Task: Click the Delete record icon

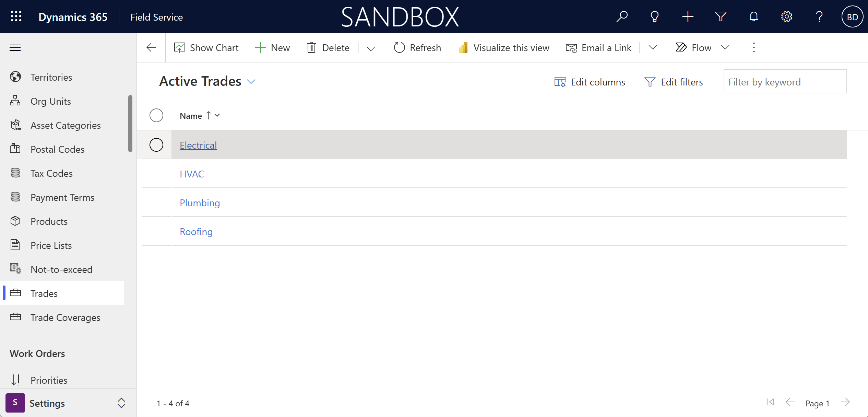Action: tap(313, 47)
